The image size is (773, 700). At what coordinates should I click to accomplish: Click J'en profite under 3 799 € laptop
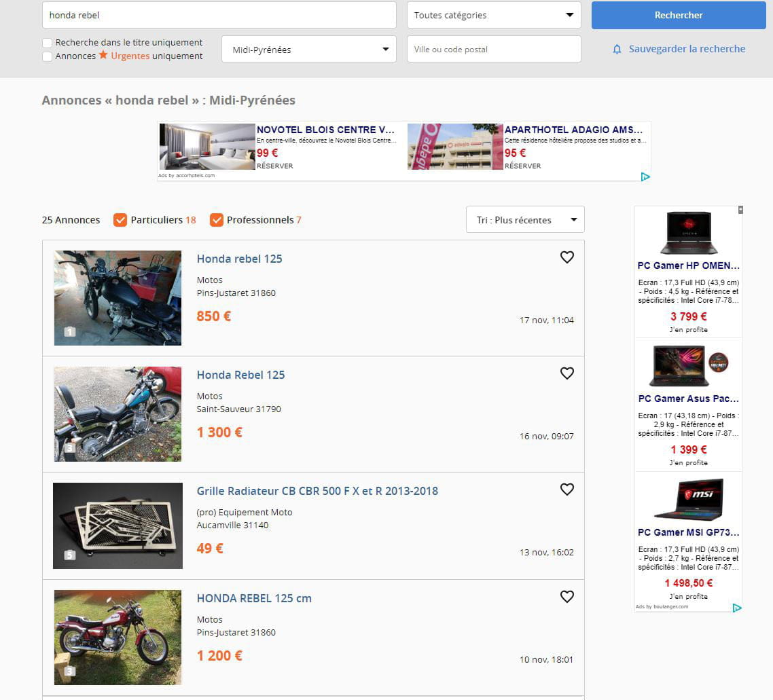click(688, 329)
